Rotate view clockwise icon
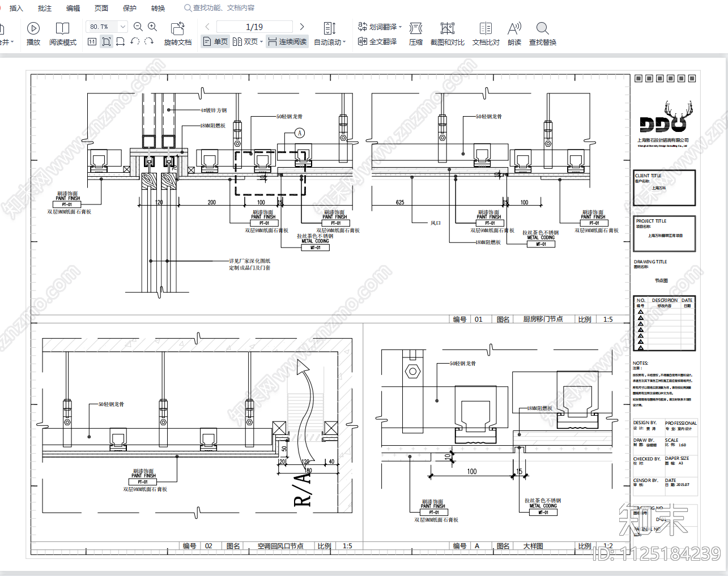 pos(149,41)
